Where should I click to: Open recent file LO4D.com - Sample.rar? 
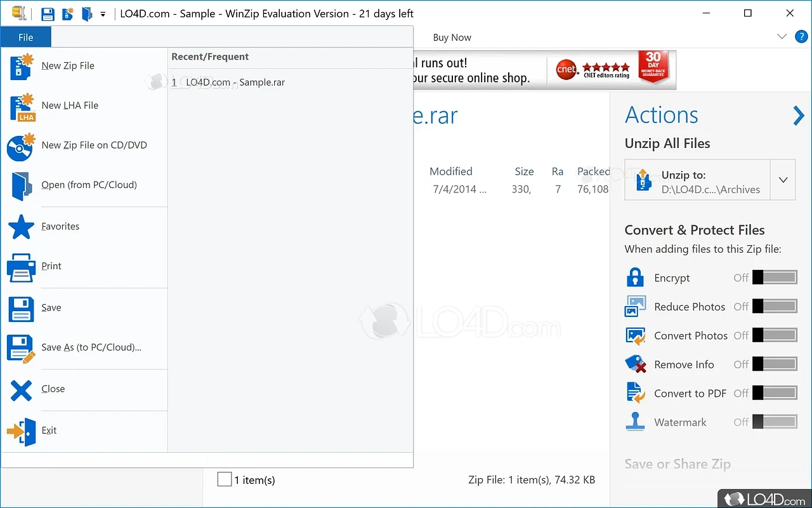(x=235, y=82)
